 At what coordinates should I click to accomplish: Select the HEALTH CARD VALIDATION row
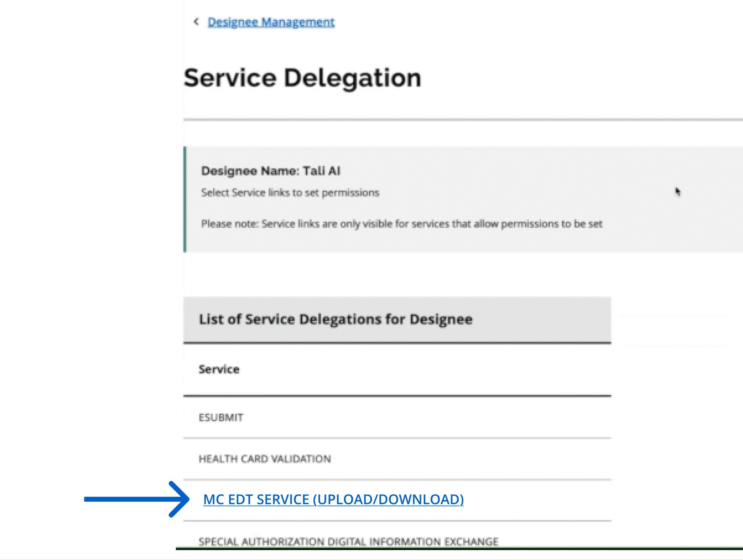coord(264,459)
